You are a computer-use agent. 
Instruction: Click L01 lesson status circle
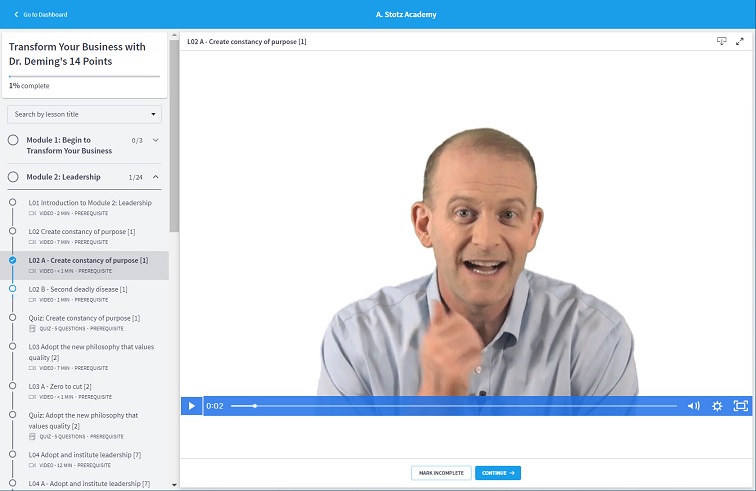click(x=13, y=202)
